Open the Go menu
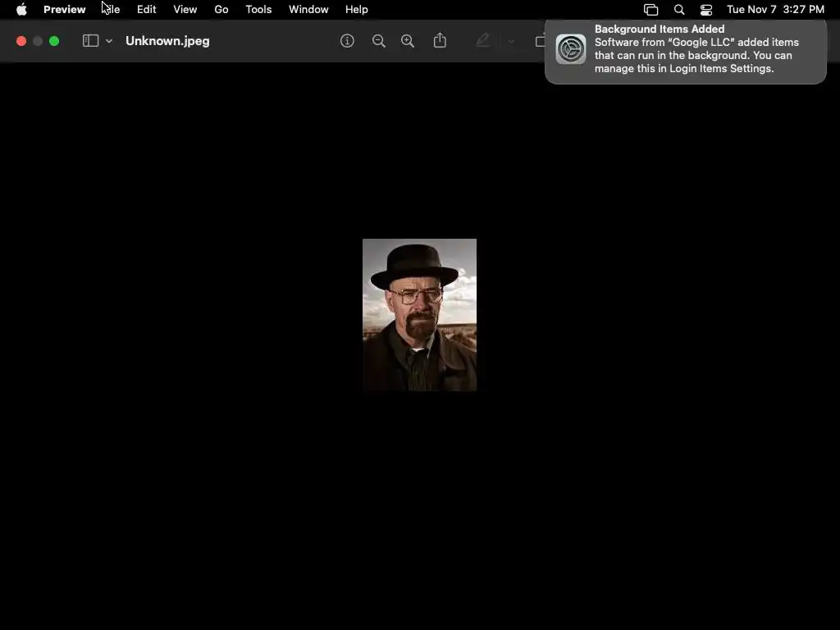 pos(221,10)
